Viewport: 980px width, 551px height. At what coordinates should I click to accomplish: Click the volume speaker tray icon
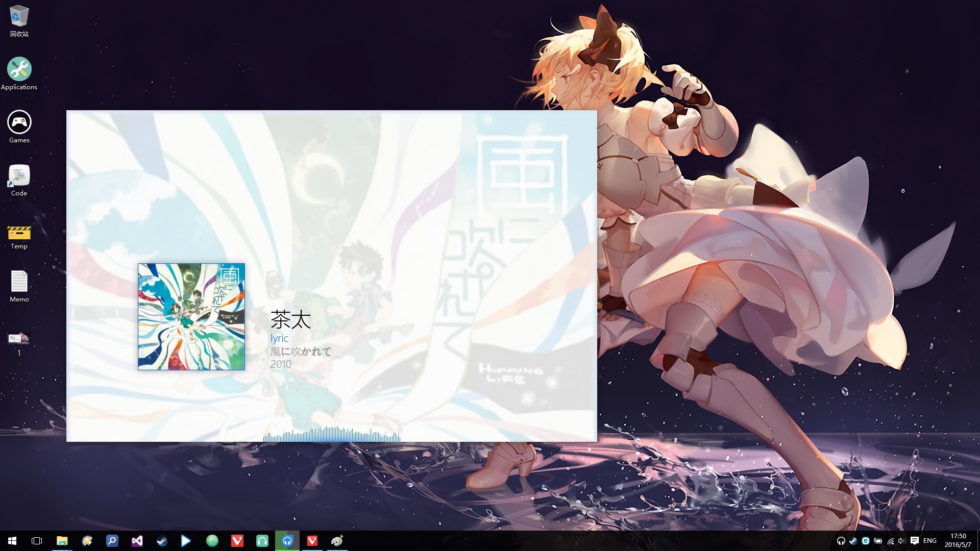[901, 541]
